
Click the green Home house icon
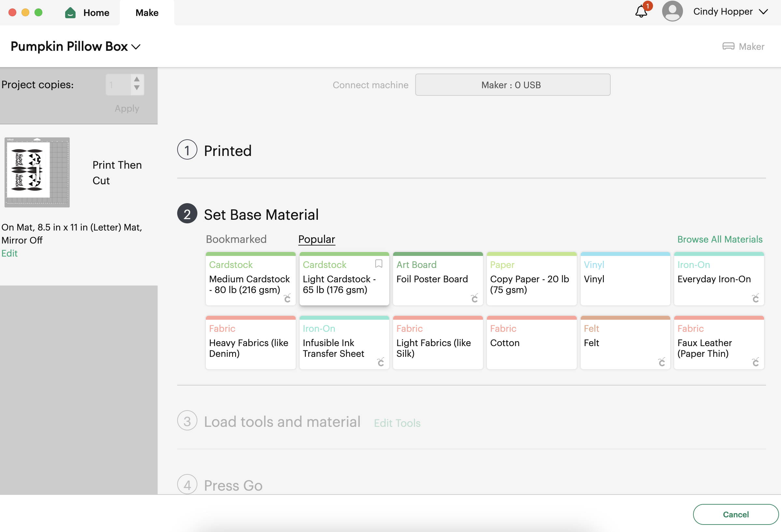pos(70,13)
